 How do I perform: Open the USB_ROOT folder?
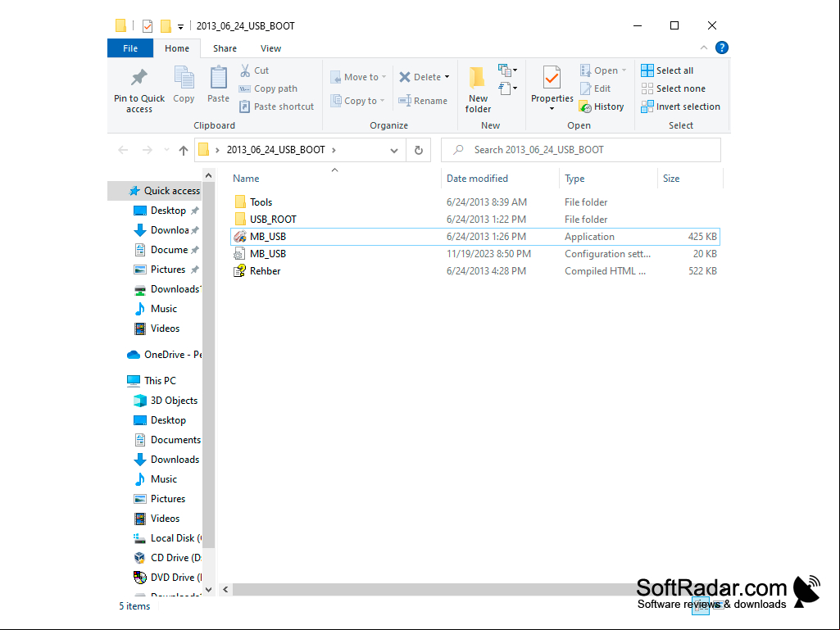coord(474,219)
